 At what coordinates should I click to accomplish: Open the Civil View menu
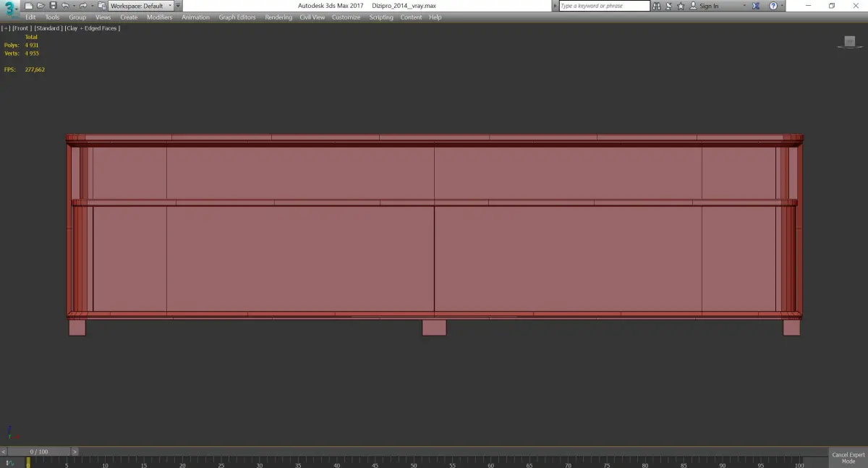(312, 17)
